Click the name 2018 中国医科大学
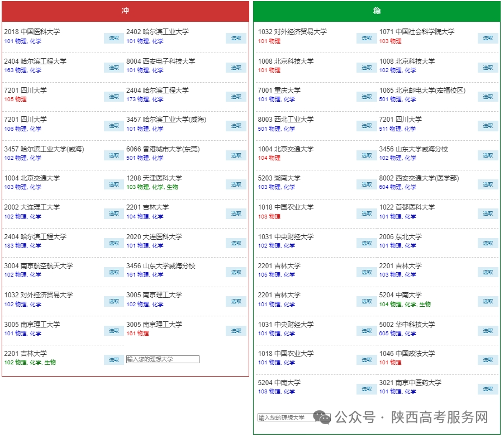Screen dimensions: 504x437 32,31
